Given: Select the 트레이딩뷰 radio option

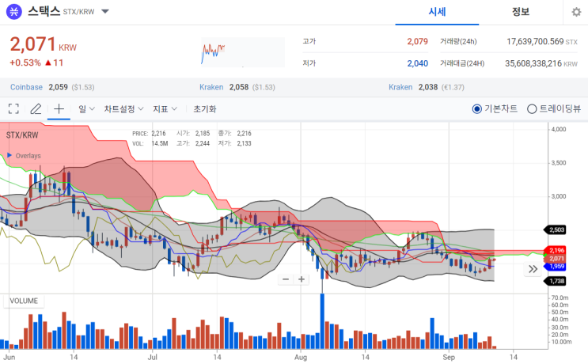Looking at the screenshot, I should coord(554,108).
